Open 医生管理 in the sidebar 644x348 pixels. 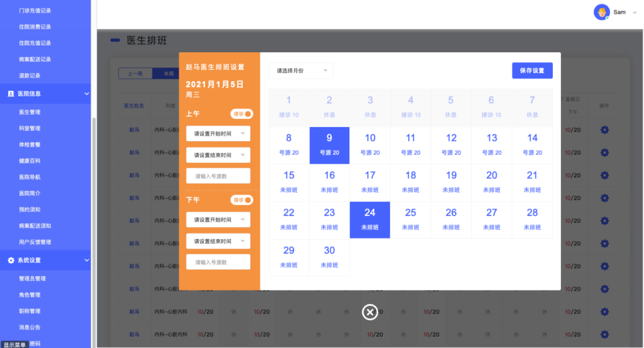30,113
